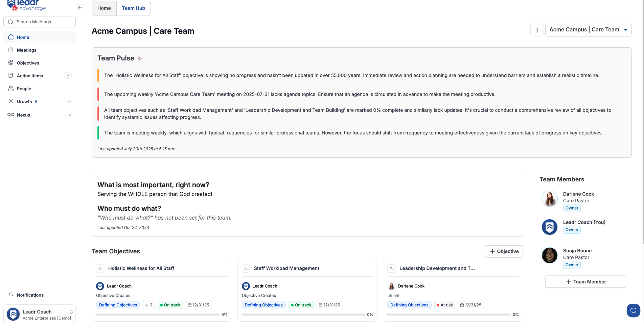Image resolution: width=644 pixels, height=324 pixels.
Task: Select Home in the sidebar
Action: coord(40,37)
